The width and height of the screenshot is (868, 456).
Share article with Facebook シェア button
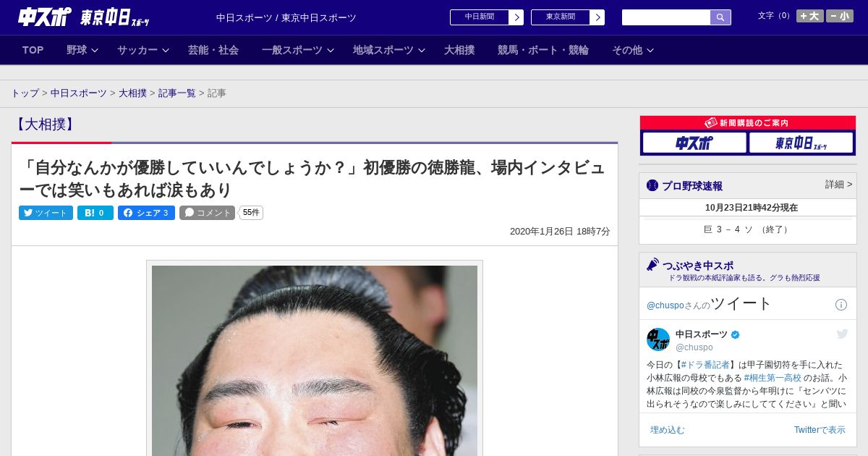146,213
